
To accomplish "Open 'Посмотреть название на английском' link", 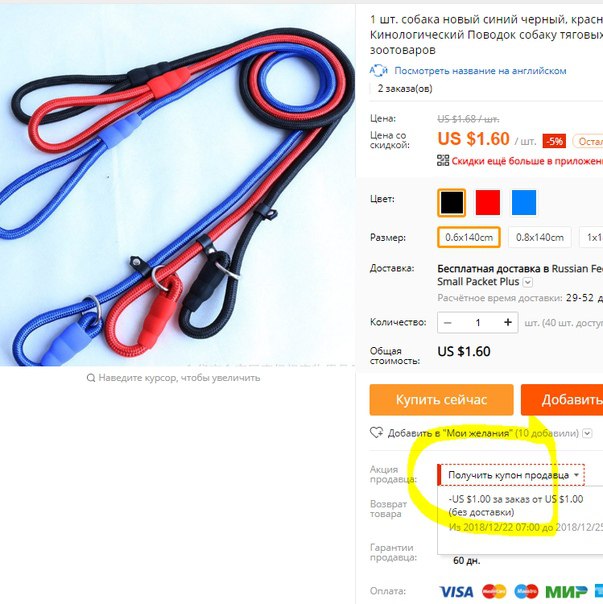I will coord(480,71).
